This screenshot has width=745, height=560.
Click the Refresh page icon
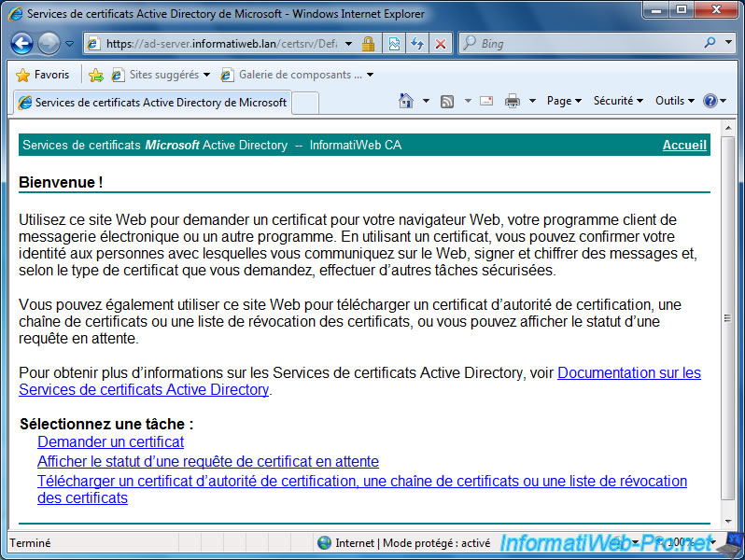tap(417, 44)
